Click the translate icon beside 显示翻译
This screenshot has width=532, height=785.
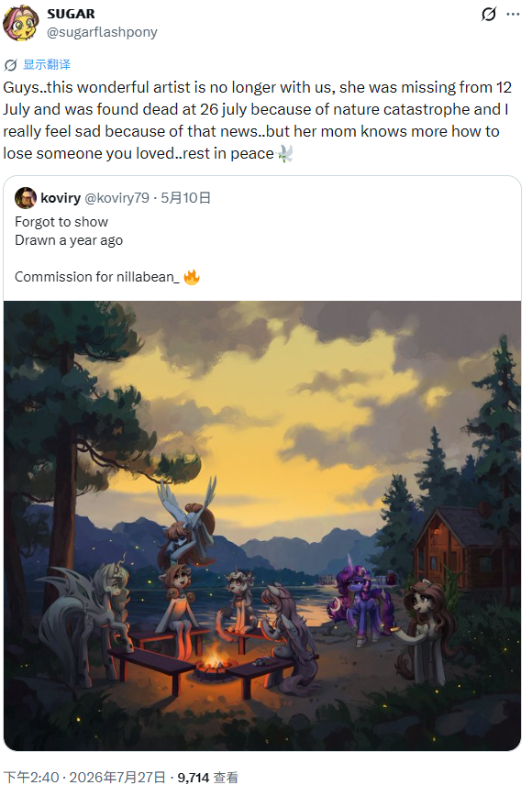(10, 65)
